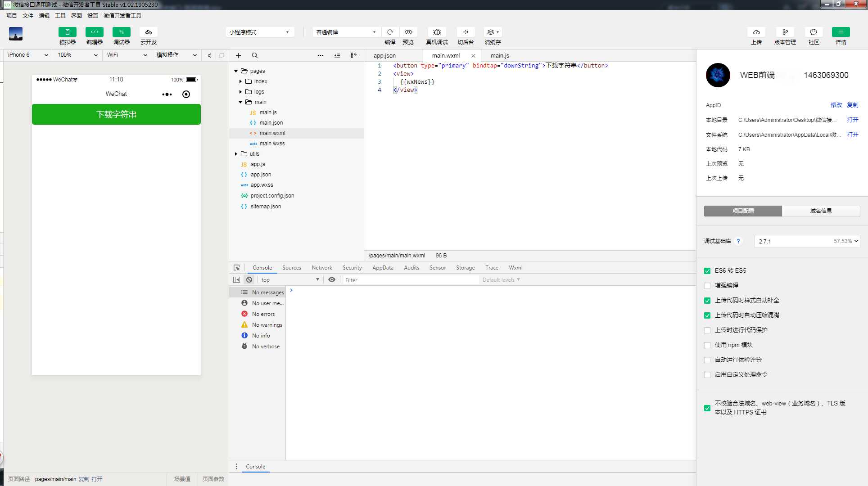868x486 pixels.
Task: Enable 使用 npm 模块 checkbox
Action: 707,345
